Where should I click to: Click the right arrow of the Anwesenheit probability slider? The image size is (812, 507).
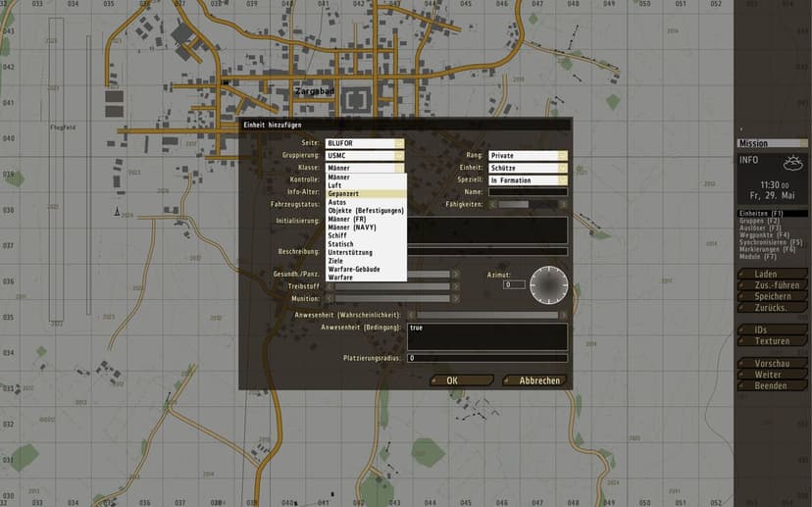click(563, 315)
